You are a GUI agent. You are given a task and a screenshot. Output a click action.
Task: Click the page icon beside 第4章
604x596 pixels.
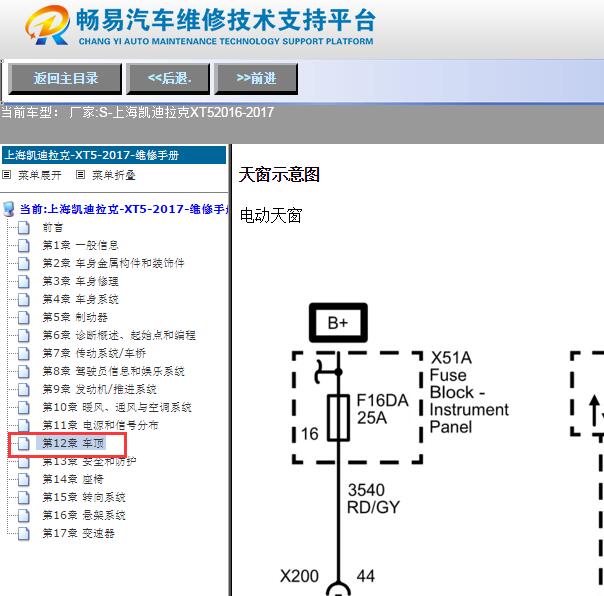[23, 299]
